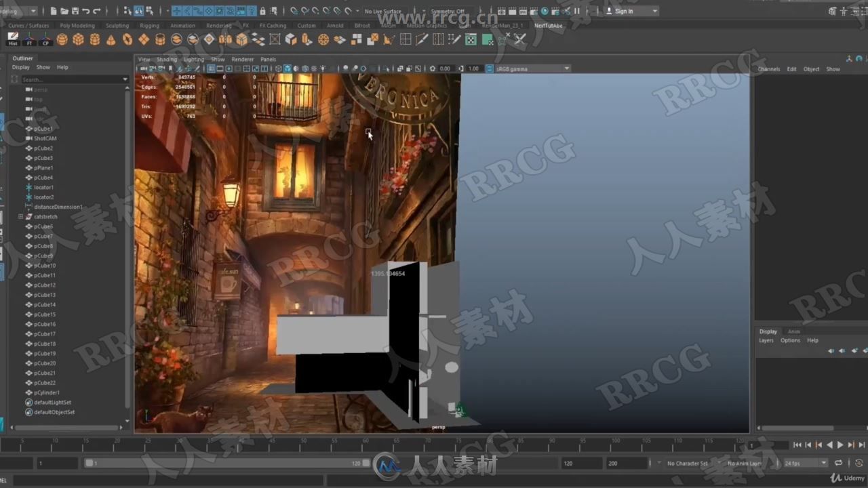The height and width of the screenshot is (488, 868).
Task: Toggle select by hierarchy mode
Action: tap(127, 11)
